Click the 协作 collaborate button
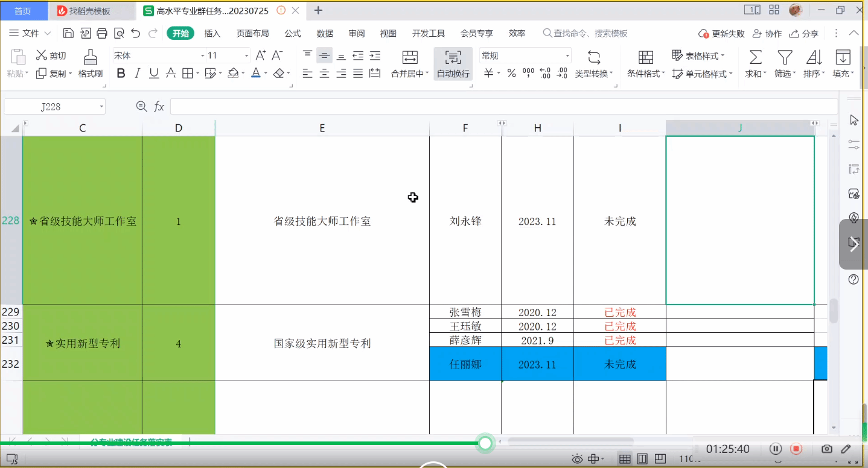The image size is (868, 468). click(x=767, y=34)
